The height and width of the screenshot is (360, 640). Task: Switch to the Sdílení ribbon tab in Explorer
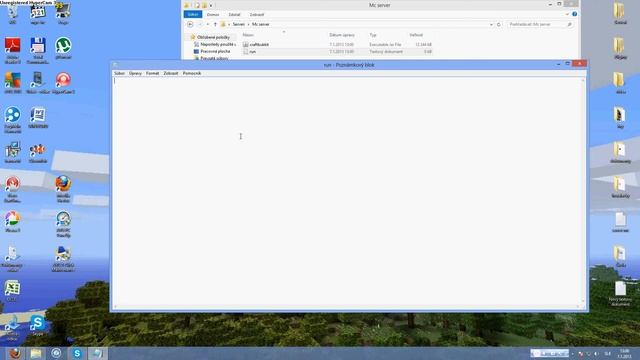coord(234,14)
